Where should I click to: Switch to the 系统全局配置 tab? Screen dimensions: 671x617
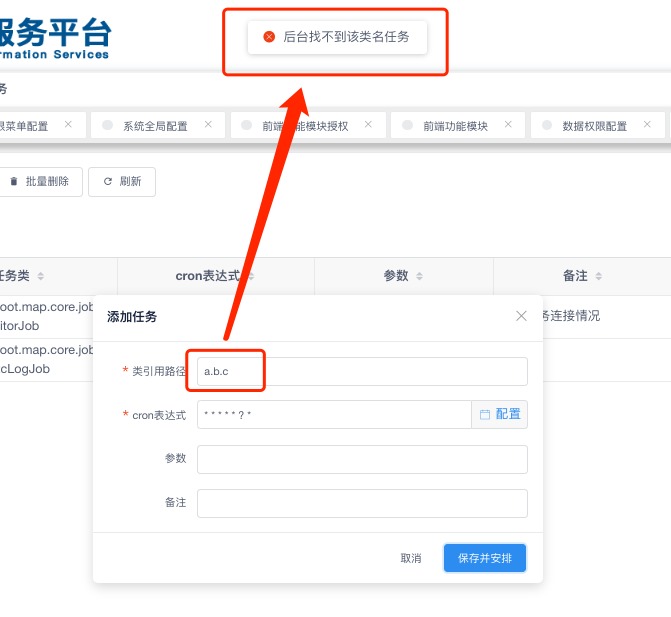pyautogui.click(x=154, y=126)
